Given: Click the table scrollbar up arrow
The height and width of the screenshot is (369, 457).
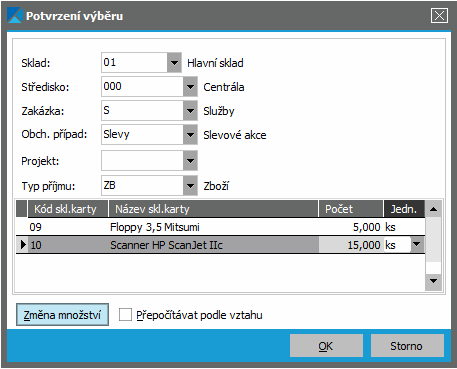Looking at the screenshot, I should click(x=433, y=209).
